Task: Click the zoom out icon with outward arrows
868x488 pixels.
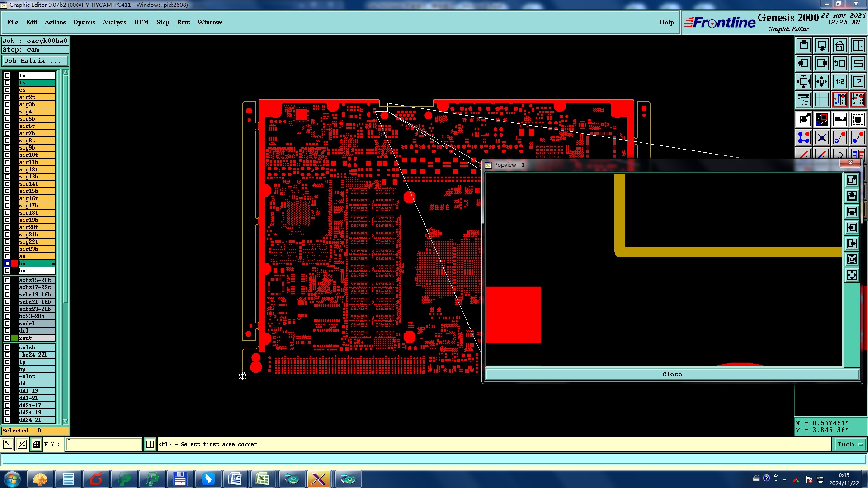Action: (822, 81)
